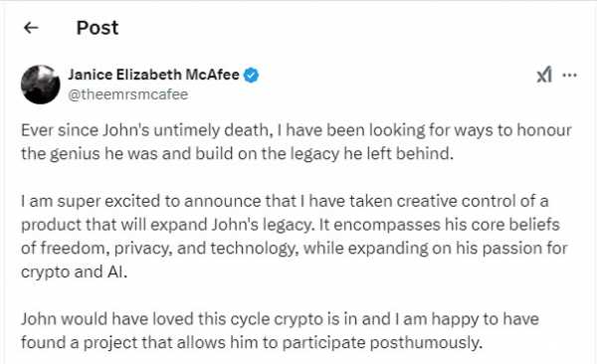
Task: Click the text "crypto and AI."
Action: 75,272
